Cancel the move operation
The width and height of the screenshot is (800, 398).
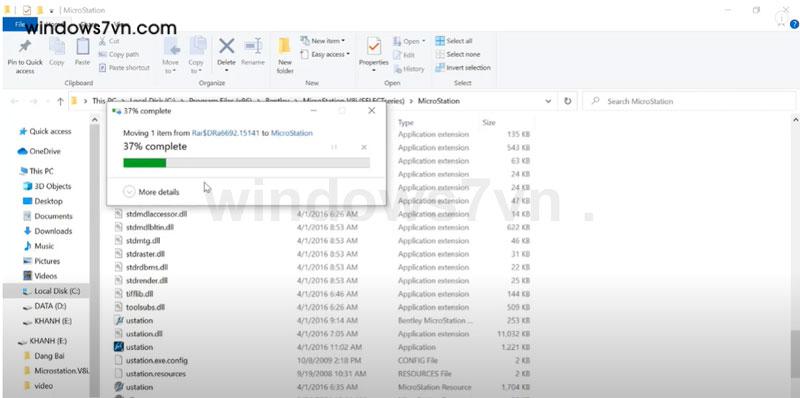pos(364,147)
